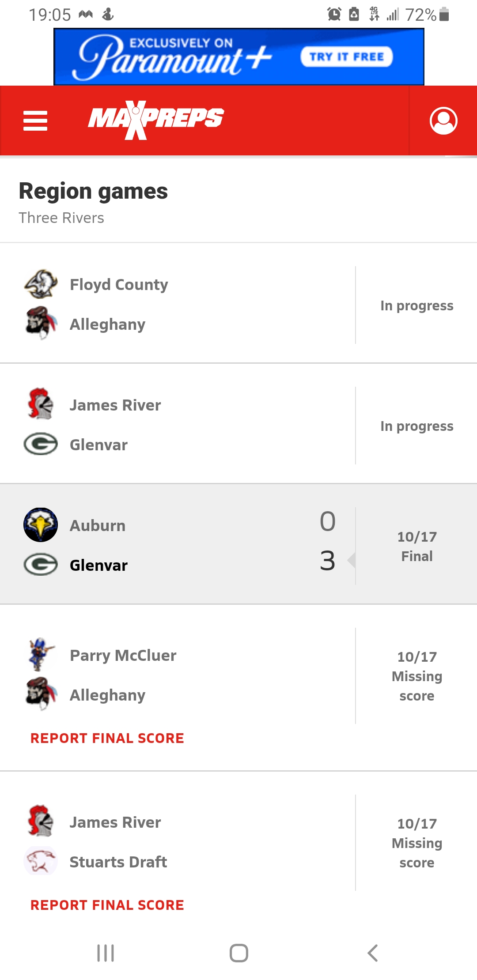The image size is (477, 980).
Task: Tap the Floyd County team logo
Action: point(41,284)
